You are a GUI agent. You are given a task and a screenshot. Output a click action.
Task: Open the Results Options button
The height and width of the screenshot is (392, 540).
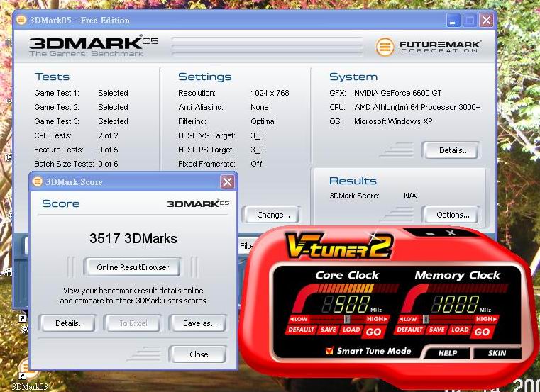(x=451, y=215)
